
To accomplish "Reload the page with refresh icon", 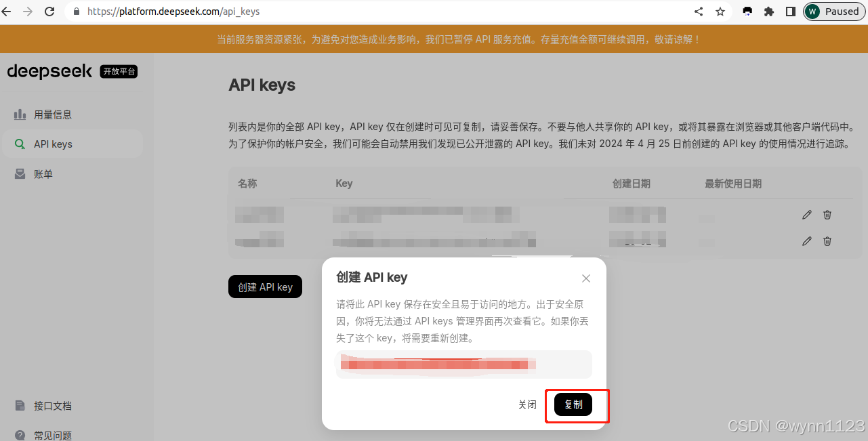I will tap(49, 12).
